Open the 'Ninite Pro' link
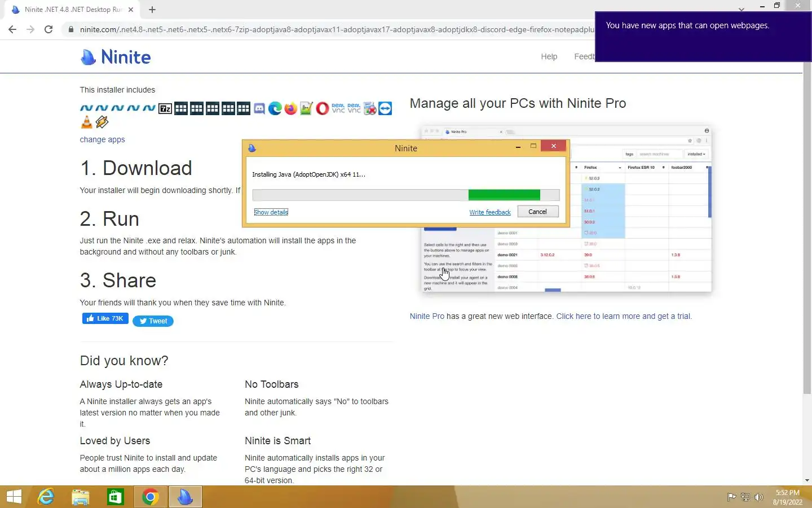This screenshot has width=812, height=508. point(427,316)
